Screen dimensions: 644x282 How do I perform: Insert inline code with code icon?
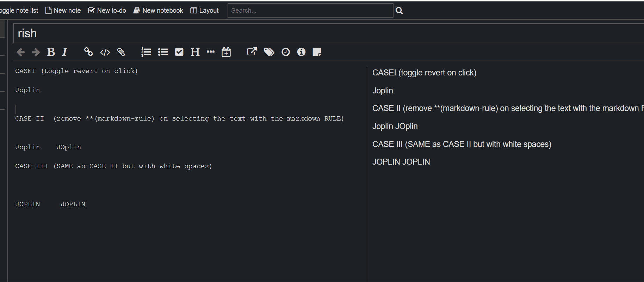click(105, 52)
